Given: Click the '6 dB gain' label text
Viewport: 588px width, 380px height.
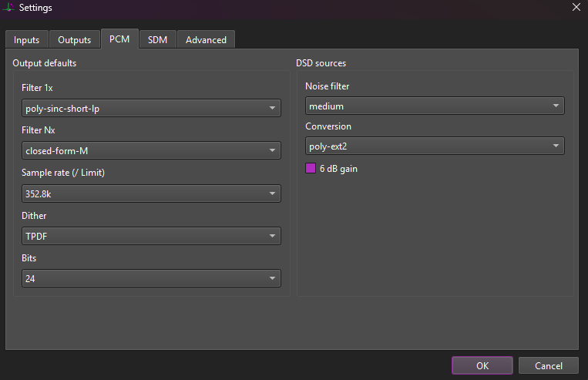Looking at the screenshot, I should (x=338, y=169).
